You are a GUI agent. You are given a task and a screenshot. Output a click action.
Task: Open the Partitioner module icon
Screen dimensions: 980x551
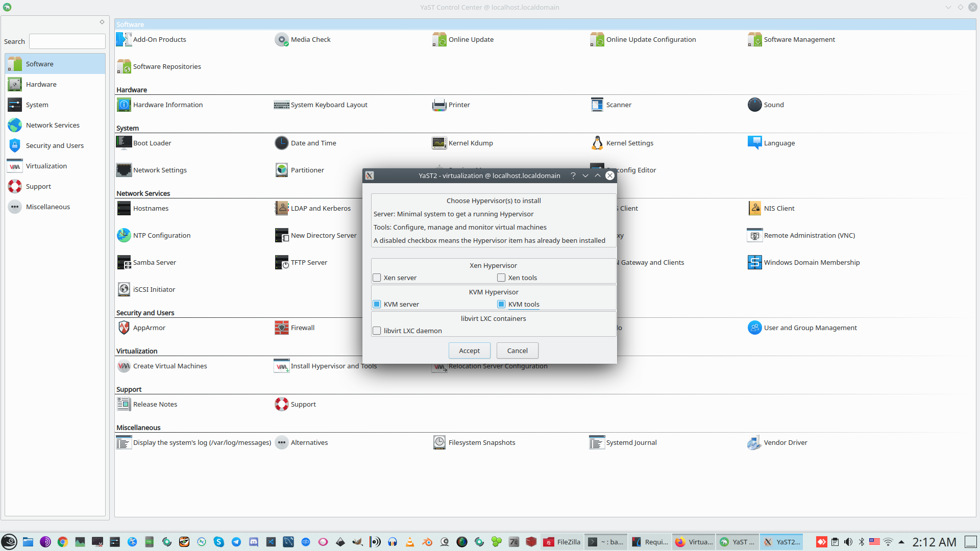282,170
